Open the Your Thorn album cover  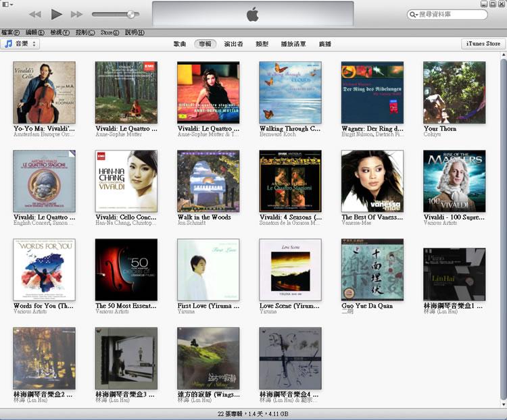[454, 93]
